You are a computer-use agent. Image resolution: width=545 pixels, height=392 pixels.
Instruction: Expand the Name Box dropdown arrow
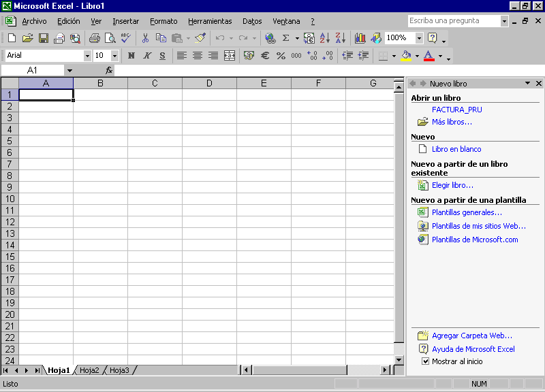click(69, 70)
